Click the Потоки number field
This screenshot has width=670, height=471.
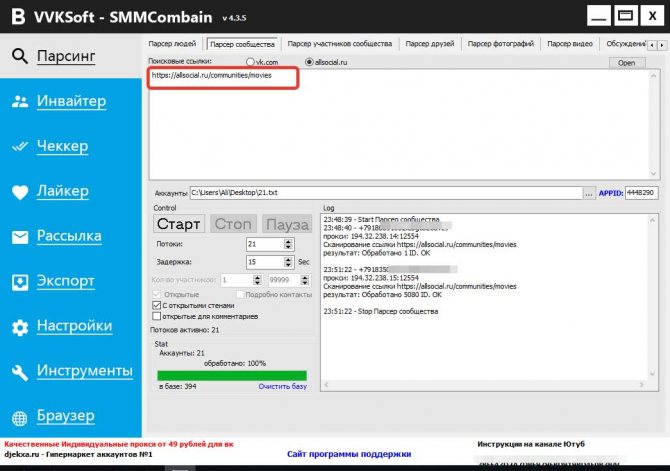pyautogui.click(x=265, y=244)
